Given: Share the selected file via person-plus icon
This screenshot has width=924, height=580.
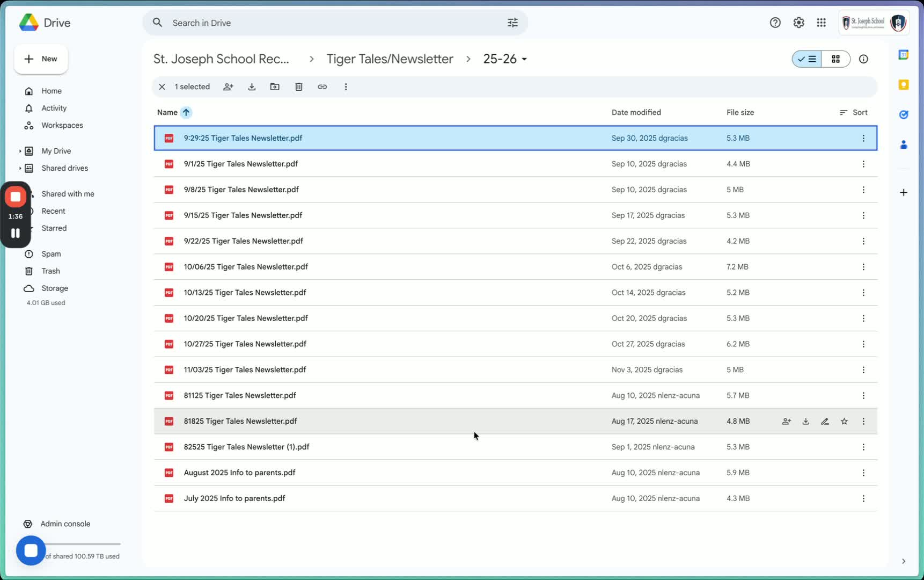Looking at the screenshot, I should [x=228, y=86].
